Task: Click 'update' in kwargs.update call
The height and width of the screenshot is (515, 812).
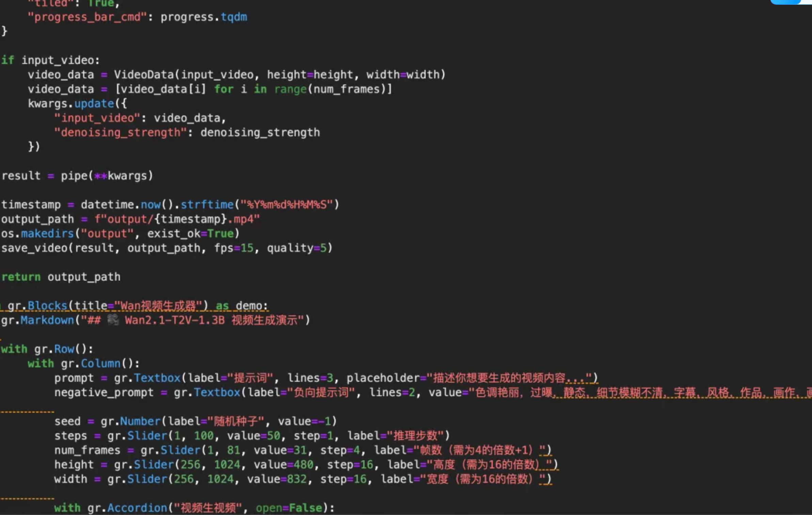Action: coord(94,103)
